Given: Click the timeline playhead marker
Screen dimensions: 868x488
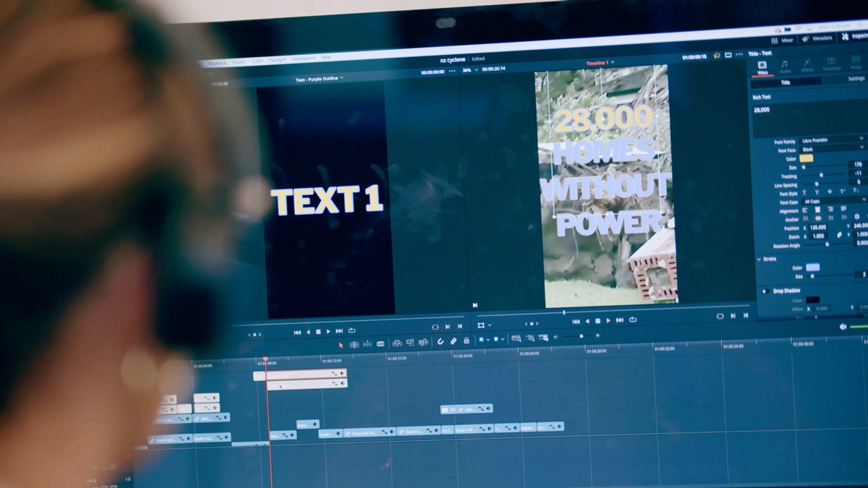Looking at the screenshot, I should point(265,360).
